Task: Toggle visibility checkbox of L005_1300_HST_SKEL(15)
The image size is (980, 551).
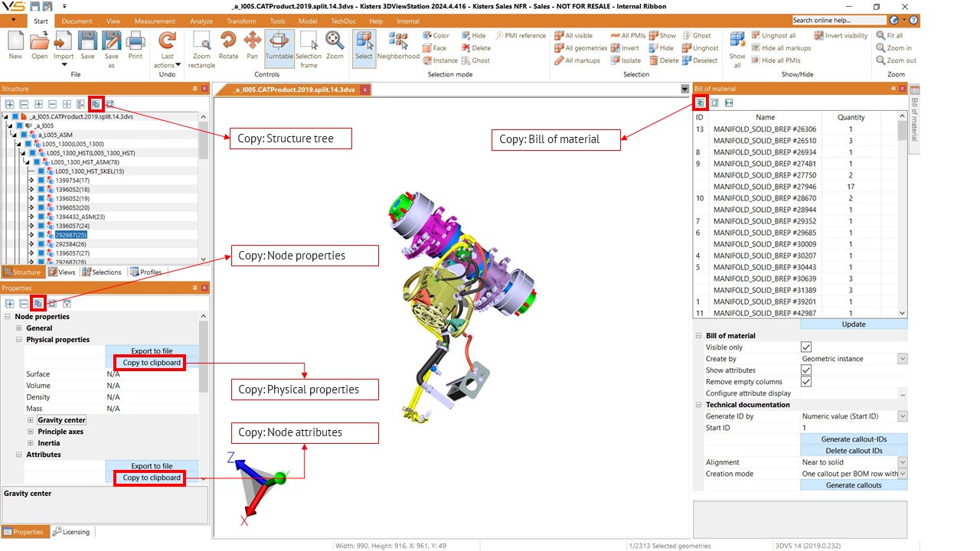Action: 41,171
